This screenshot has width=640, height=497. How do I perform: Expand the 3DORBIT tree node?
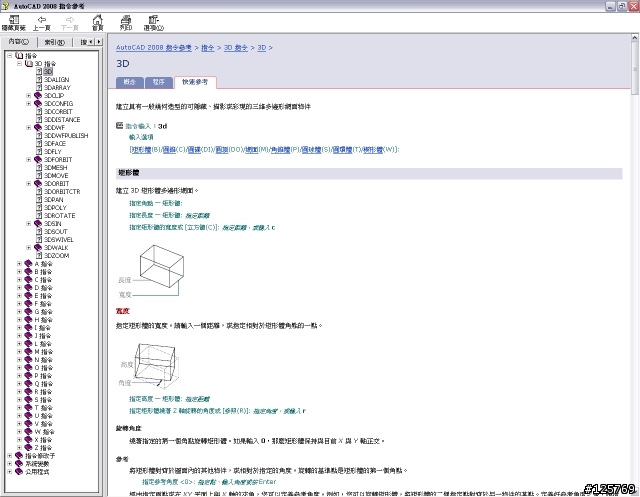coord(29,184)
